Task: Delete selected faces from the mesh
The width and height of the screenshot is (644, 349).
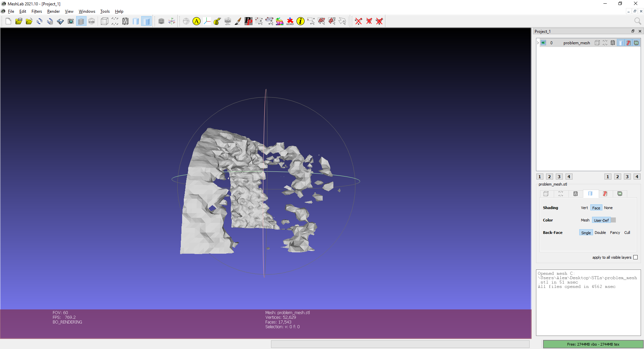Action: click(369, 21)
